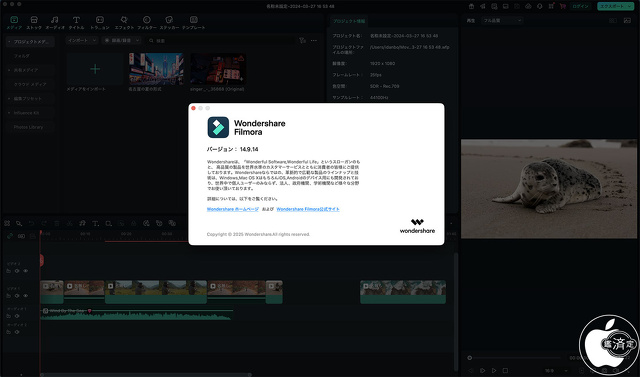Image resolution: width=640 pixels, height=377 pixels.
Task: Click the text T tool in timeline toolbar
Action: (95, 223)
